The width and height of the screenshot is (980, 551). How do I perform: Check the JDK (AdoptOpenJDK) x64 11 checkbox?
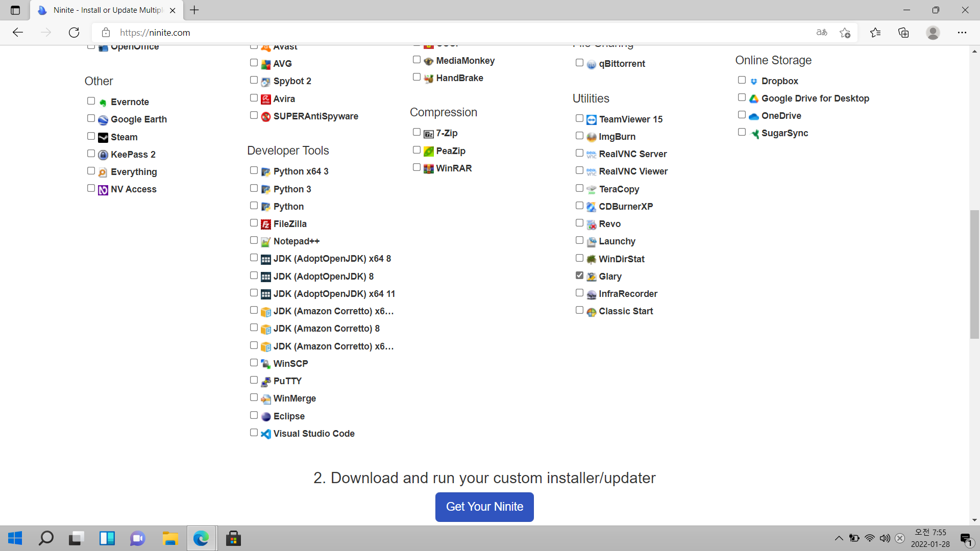tap(254, 293)
